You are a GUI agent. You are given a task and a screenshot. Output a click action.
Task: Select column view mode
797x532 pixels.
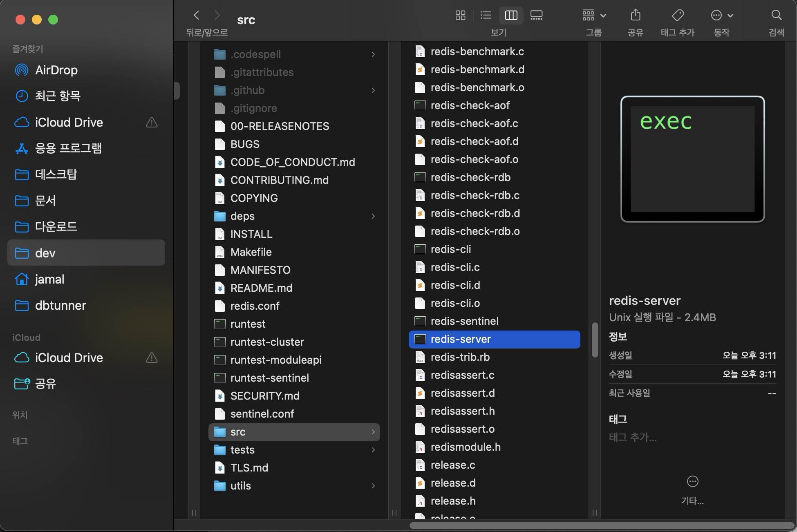pyautogui.click(x=511, y=16)
